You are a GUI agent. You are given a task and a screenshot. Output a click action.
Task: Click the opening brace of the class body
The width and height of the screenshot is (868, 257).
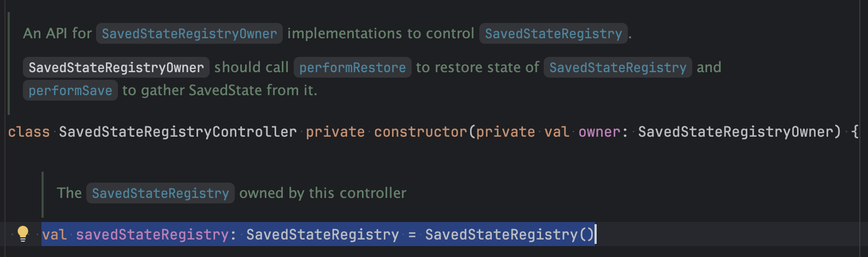coord(855,132)
